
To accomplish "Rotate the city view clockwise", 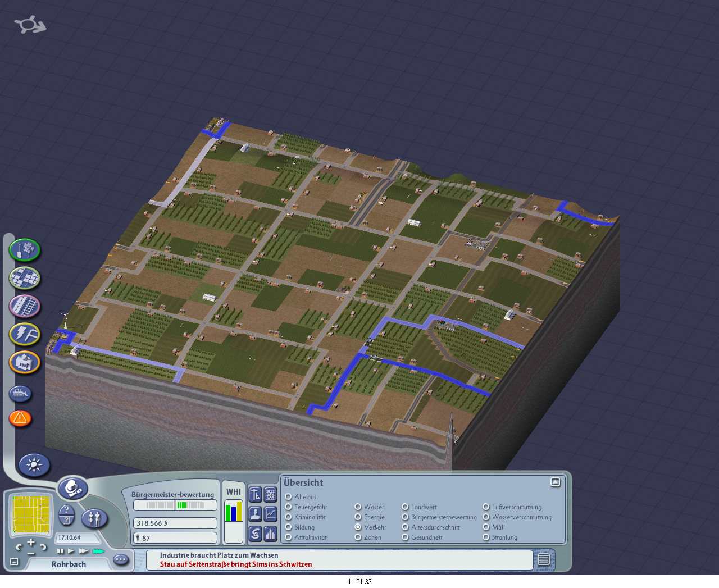I will 43,546.
